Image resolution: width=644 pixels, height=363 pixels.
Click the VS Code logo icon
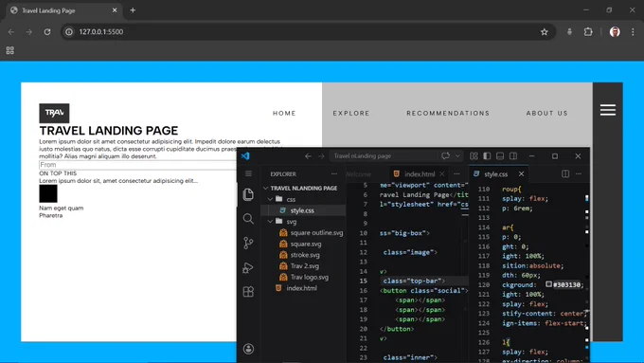(245, 155)
